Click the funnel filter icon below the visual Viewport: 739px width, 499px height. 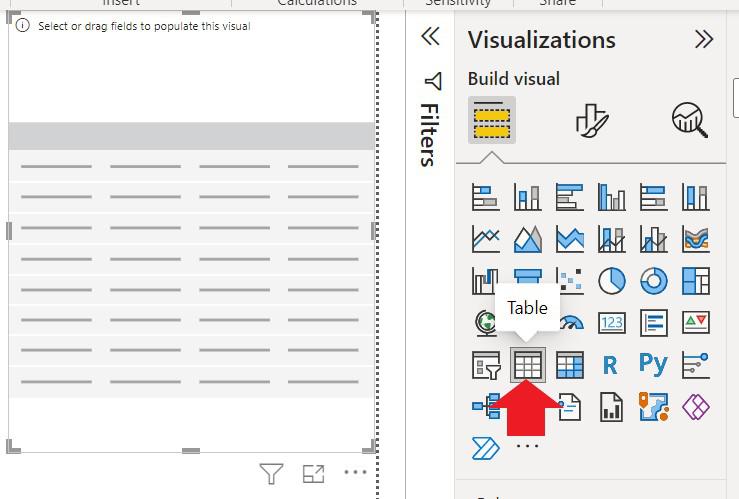(271, 473)
